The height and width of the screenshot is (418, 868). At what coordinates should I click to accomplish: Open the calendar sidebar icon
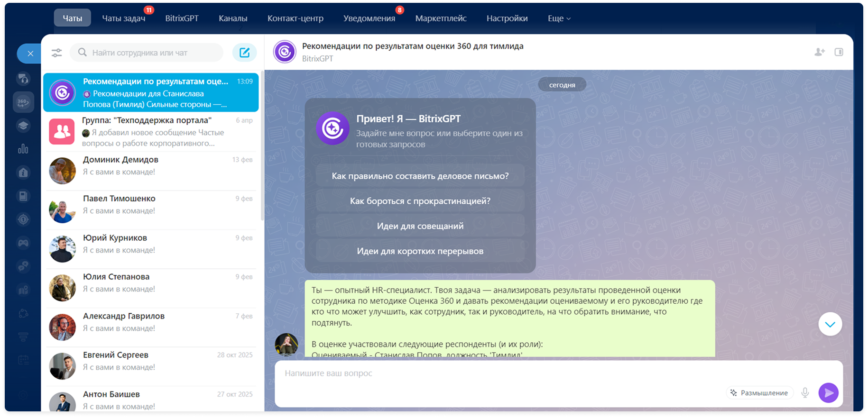pyautogui.click(x=23, y=360)
